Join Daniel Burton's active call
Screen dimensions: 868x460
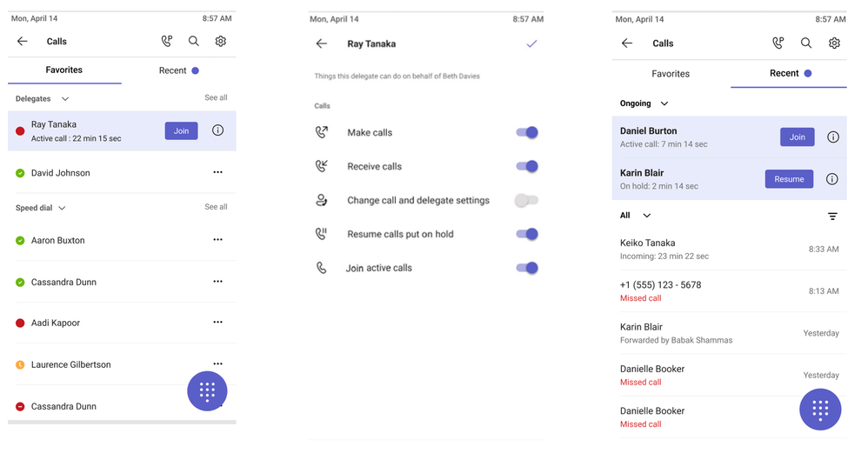(798, 137)
